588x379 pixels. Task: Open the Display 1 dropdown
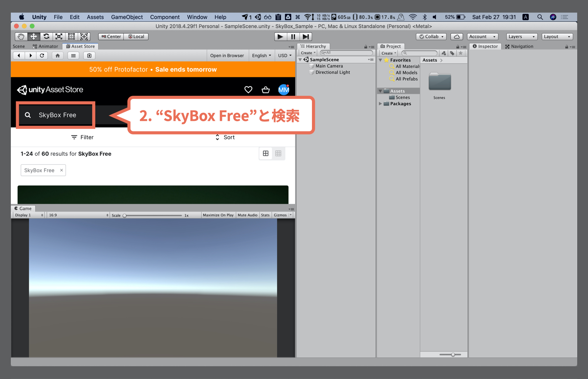tap(29, 215)
